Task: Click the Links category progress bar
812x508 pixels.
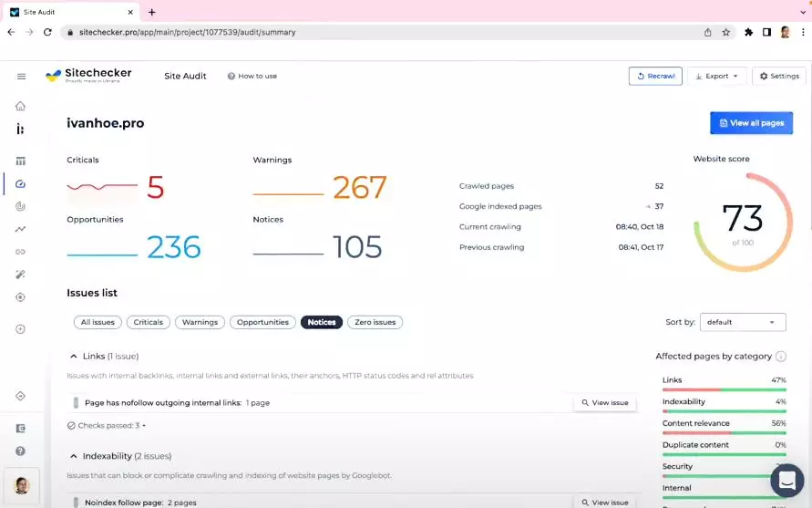Action: point(724,389)
